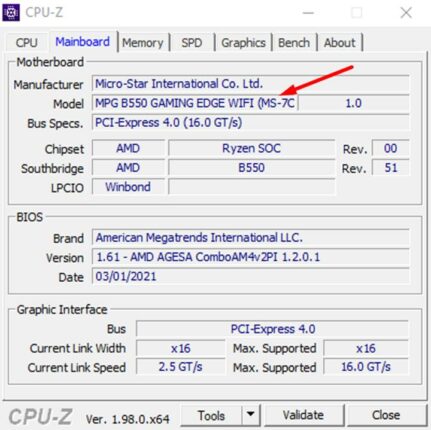Open the Graphics tab

point(243,43)
